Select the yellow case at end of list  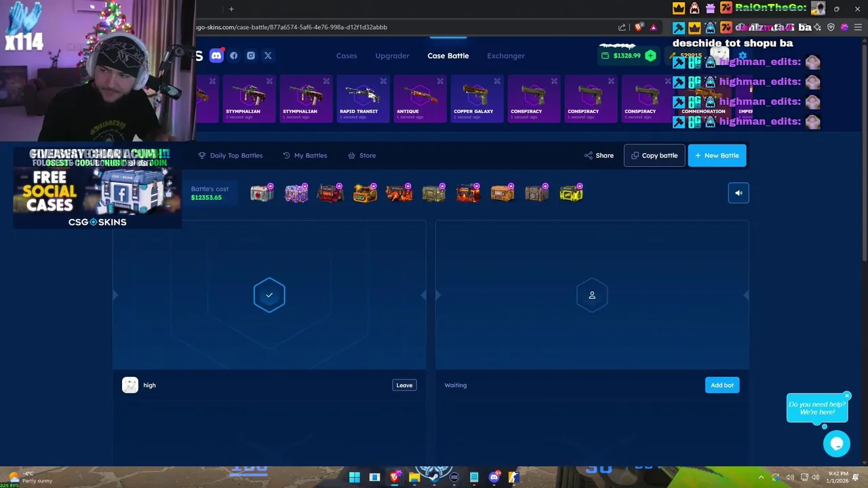click(x=571, y=193)
